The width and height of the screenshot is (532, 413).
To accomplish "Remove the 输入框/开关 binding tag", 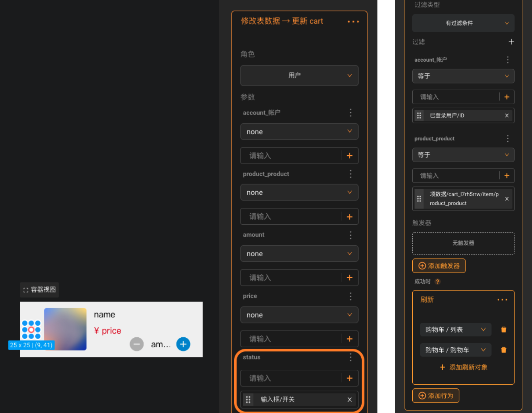I will point(350,399).
